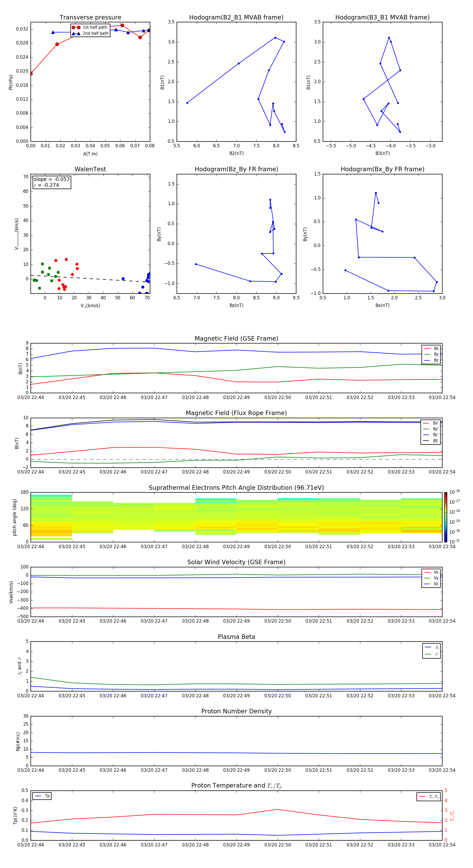Pick the βp legend entry in Plasma Beta

pos(431,647)
